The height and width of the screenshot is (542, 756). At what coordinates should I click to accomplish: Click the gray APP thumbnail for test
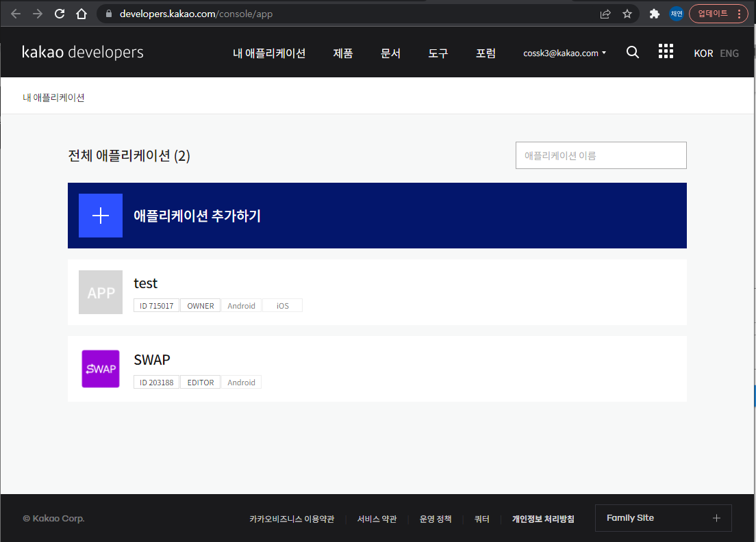click(100, 292)
